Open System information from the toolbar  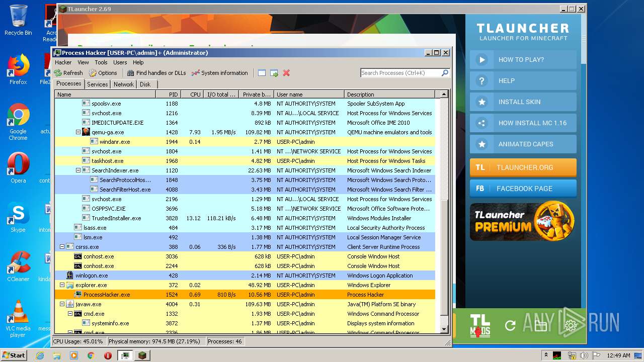click(220, 73)
